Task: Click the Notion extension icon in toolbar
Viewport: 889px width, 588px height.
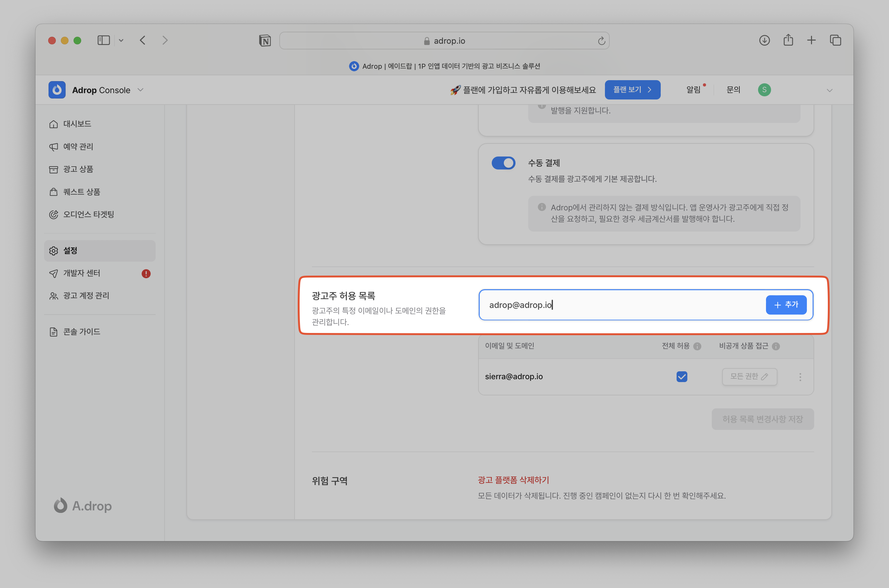Action: (265, 41)
